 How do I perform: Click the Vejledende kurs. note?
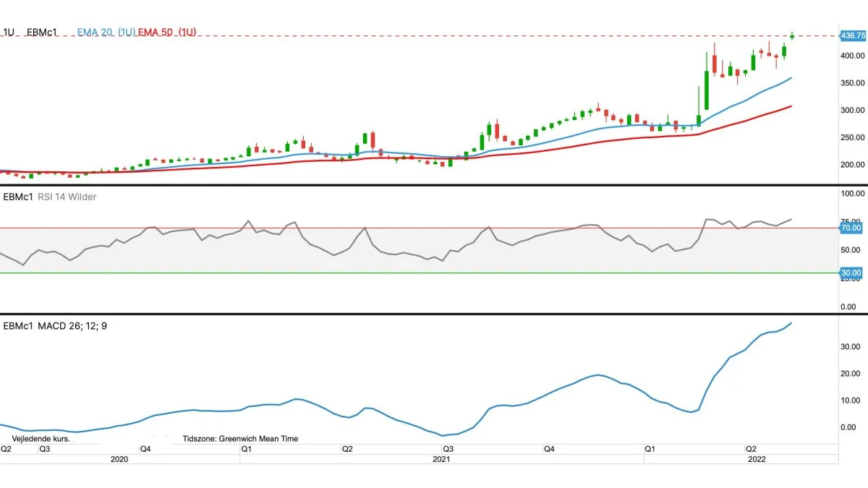pos(41,439)
